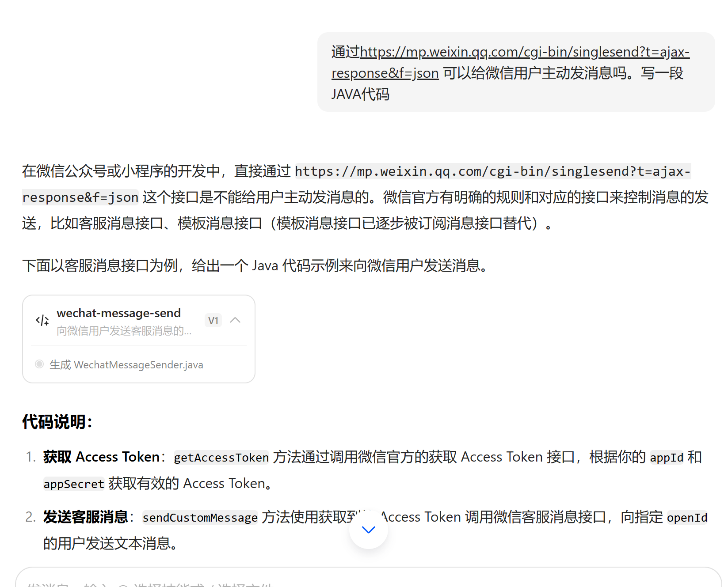The image size is (728, 587).
Task: Click the code icon on the wechat-message-send card
Action: point(42,321)
